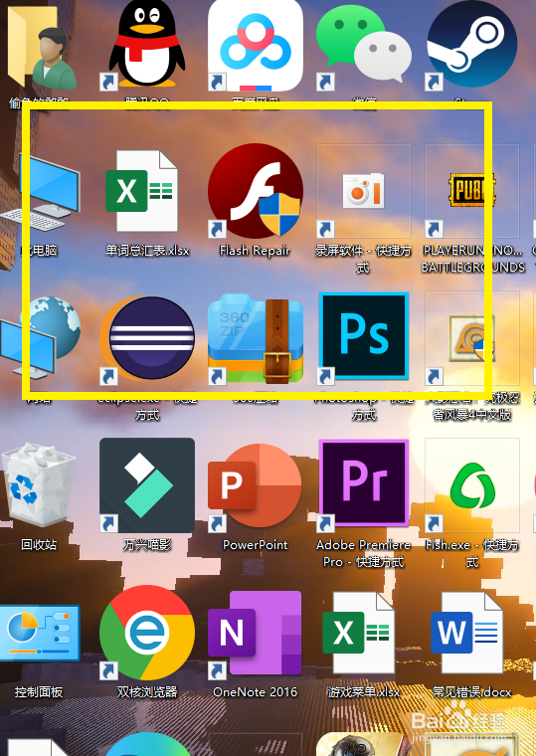Click the 万兴喵影 label text
Viewport: 536px width, 756px height.
[x=147, y=545]
